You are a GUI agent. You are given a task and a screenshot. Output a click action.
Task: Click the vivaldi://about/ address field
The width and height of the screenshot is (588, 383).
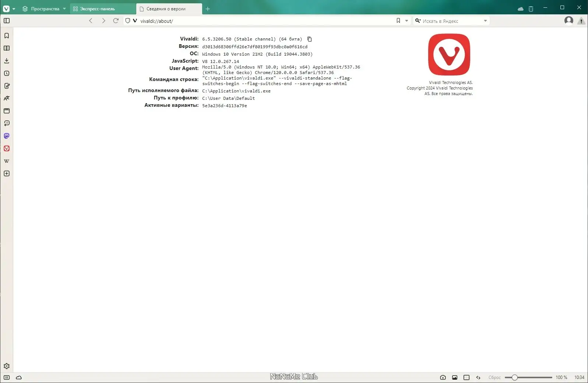[266, 21]
